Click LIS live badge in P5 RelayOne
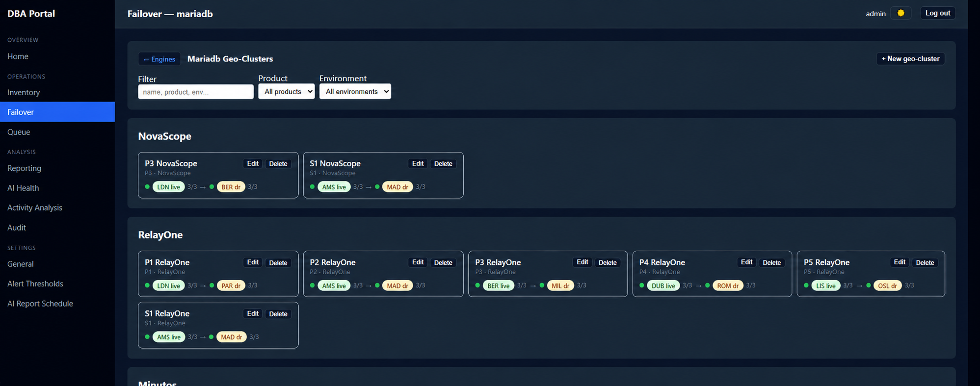Viewport: 980px width, 386px height. [826, 285]
